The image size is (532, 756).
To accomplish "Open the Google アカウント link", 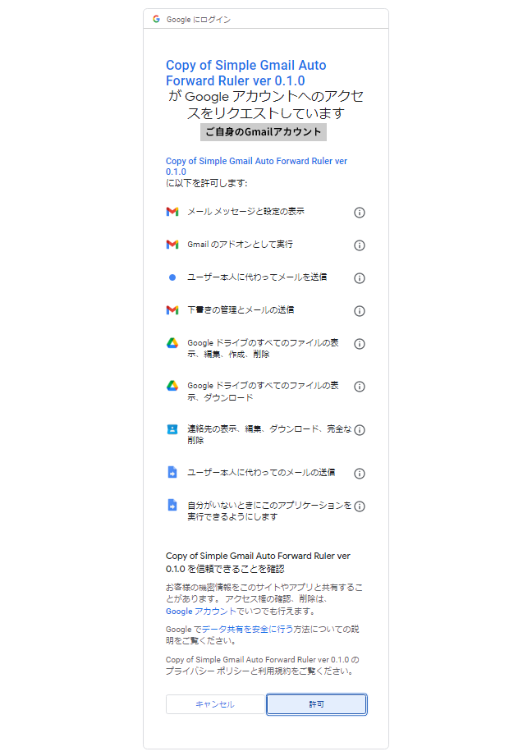I will [x=201, y=612].
